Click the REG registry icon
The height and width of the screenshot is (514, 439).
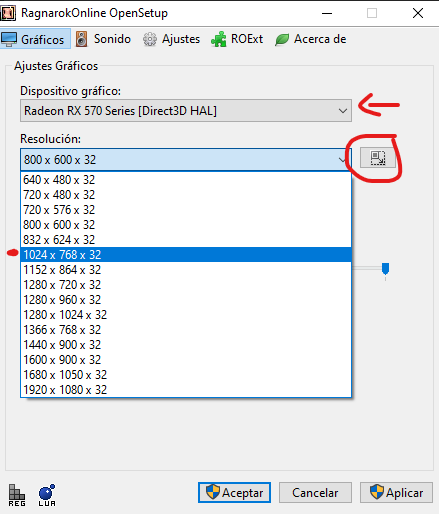(x=17, y=495)
